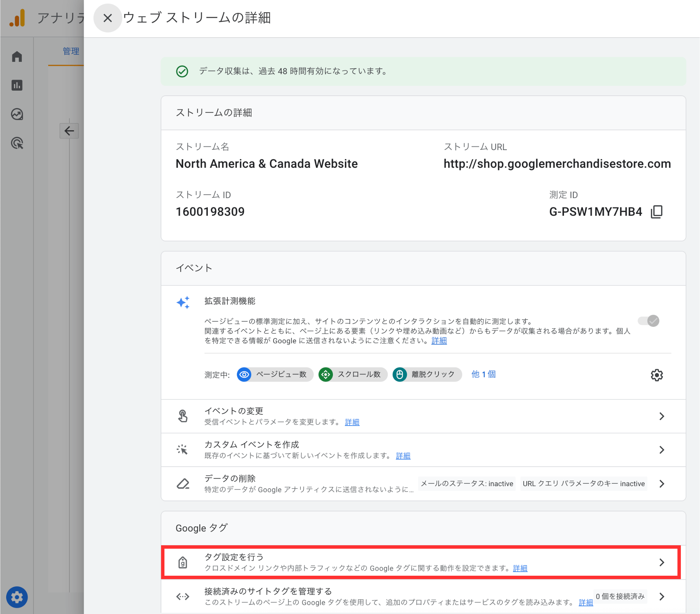Viewport: 700px width, 614px height.
Task: Select the 離脱クリック chip
Action: click(x=427, y=374)
